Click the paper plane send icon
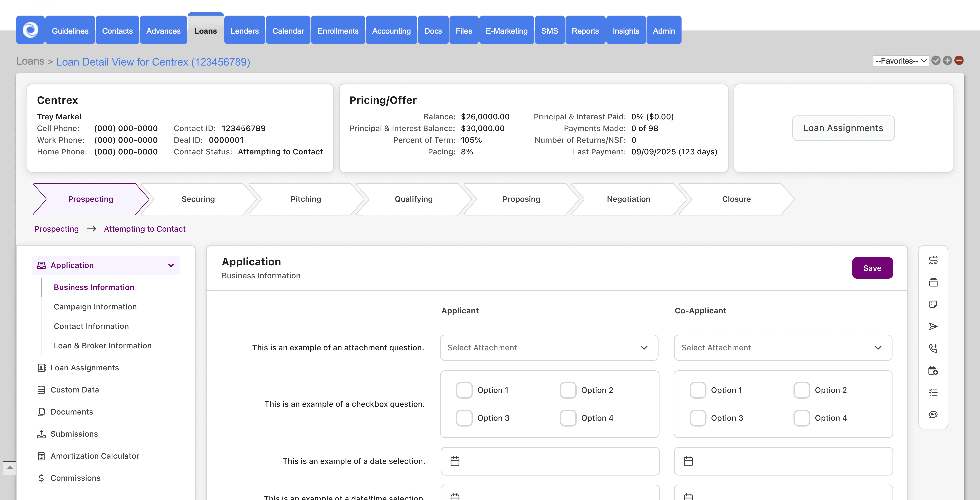 pos(933,326)
